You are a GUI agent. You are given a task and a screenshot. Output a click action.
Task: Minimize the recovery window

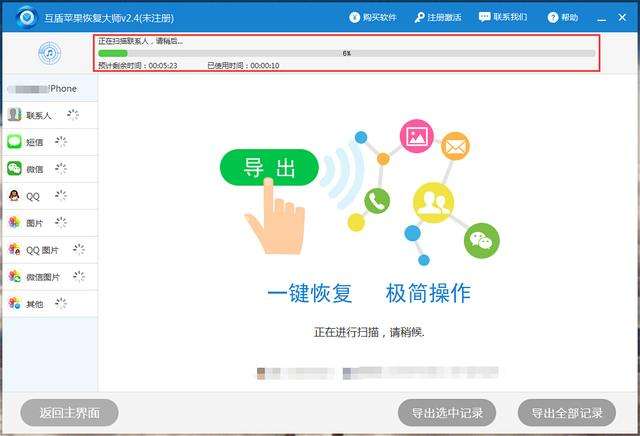point(601,18)
